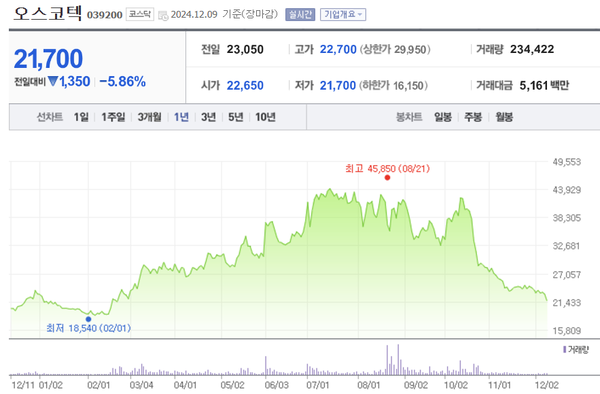
Task: Click the down arrow change icon
Action: (x=53, y=81)
